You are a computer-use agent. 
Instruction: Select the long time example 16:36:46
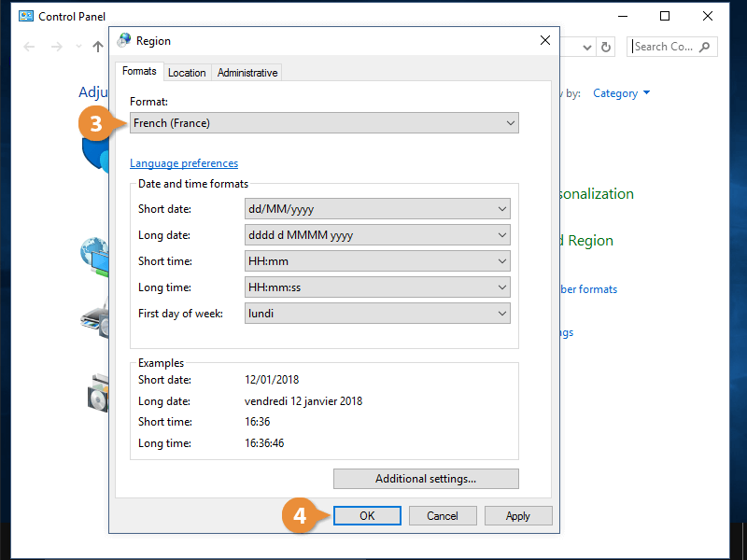click(264, 442)
